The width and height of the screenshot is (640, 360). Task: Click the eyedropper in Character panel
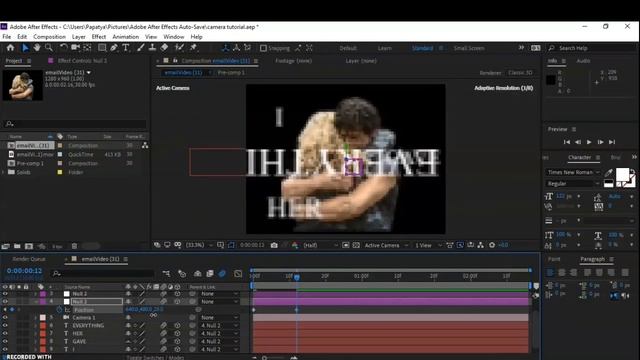(608, 173)
